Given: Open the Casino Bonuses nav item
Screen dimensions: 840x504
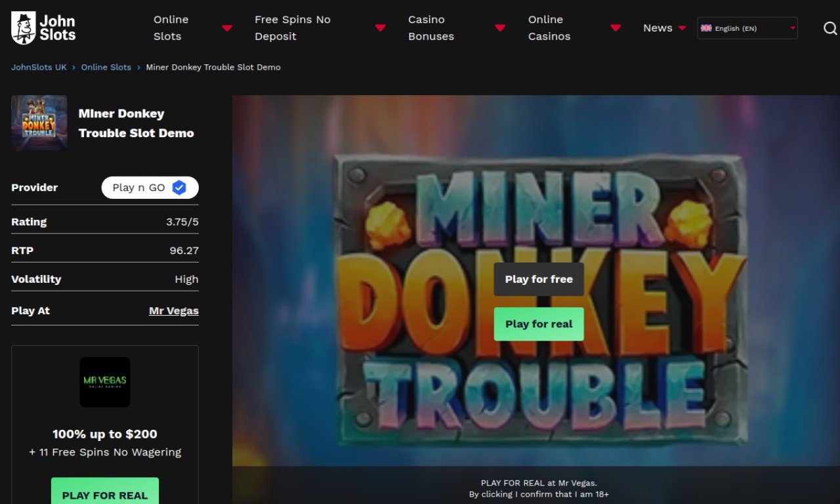Looking at the screenshot, I should (x=431, y=28).
